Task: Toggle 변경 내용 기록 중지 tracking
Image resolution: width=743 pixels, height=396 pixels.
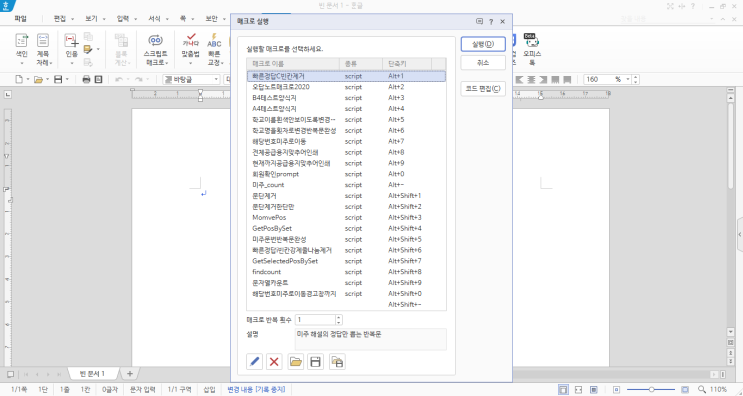Action: pos(256,389)
